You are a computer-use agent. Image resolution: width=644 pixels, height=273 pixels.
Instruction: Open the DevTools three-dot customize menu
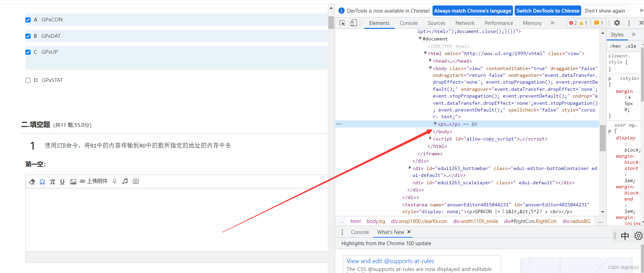(x=629, y=23)
